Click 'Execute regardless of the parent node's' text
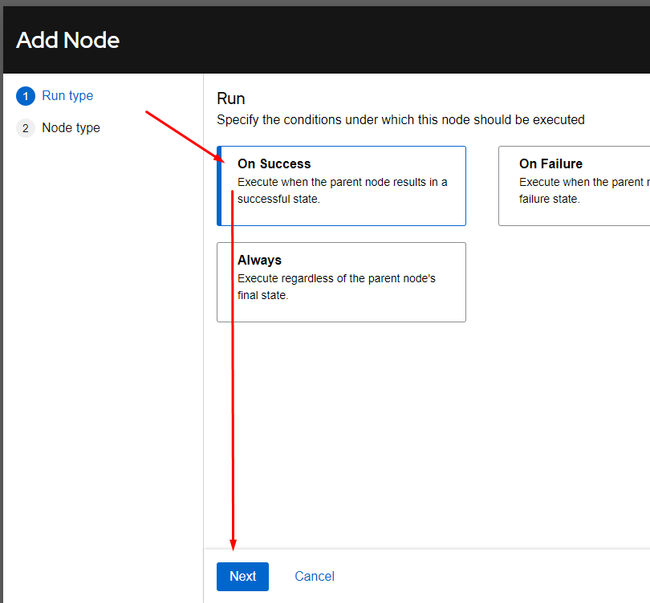Screen dimensions: 650x603 [337, 278]
